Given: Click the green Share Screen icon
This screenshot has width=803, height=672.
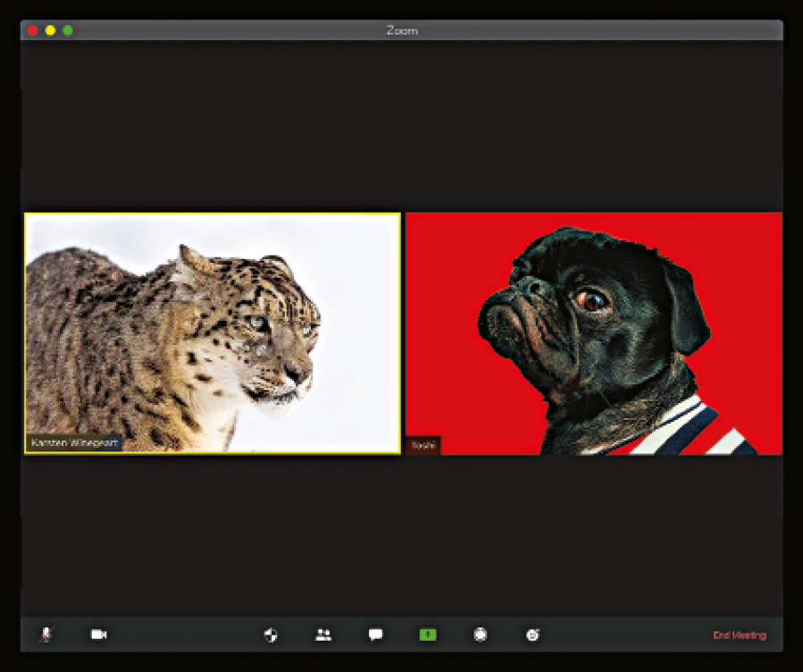Looking at the screenshot, I should point(428,634).
